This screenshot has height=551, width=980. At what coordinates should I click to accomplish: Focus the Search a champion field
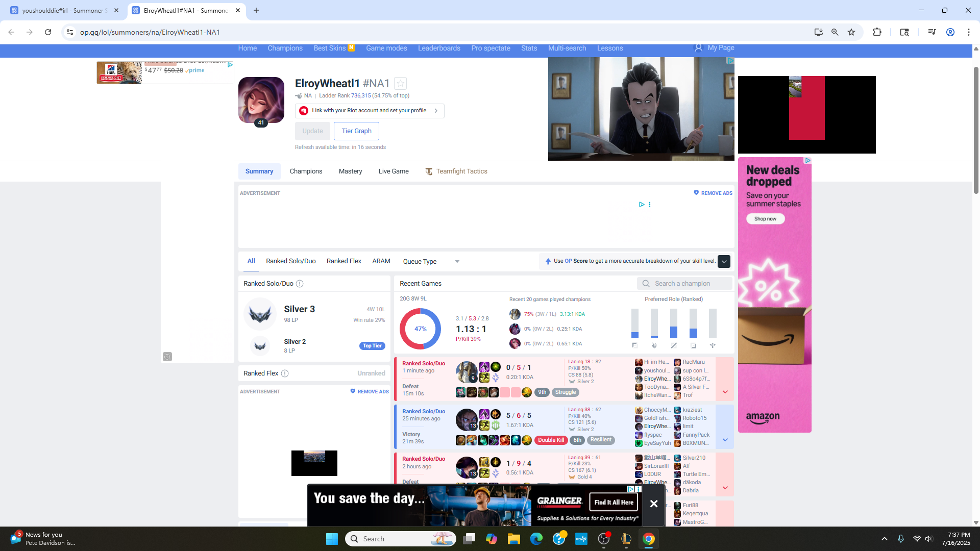[685, 284]
